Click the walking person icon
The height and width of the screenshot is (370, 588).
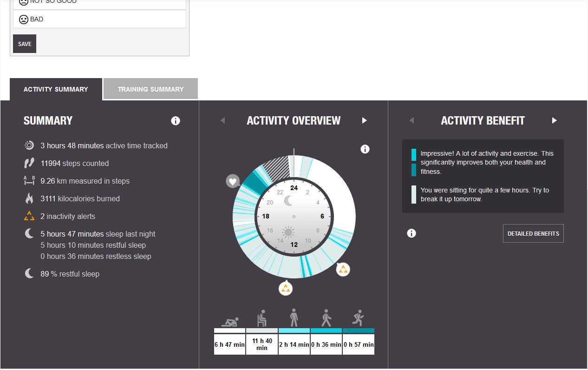[x=326, y=318]
